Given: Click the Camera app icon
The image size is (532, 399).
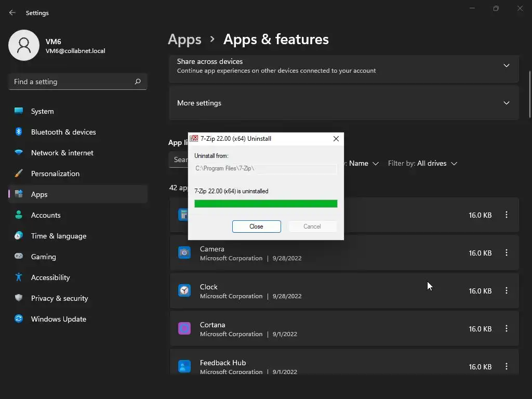Looking at the screenshot, I should pyautogui.click(x=184, y=253).
